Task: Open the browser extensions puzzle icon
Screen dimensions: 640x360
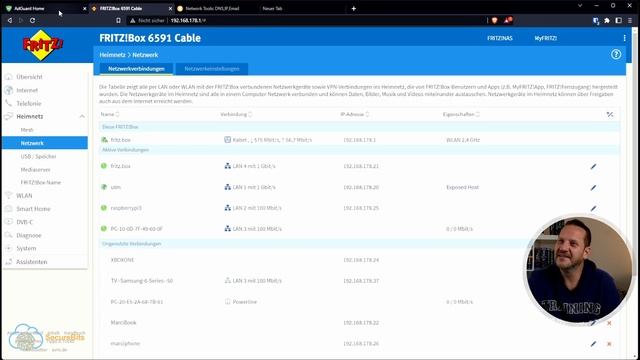Action: click(x=607, y=20)
